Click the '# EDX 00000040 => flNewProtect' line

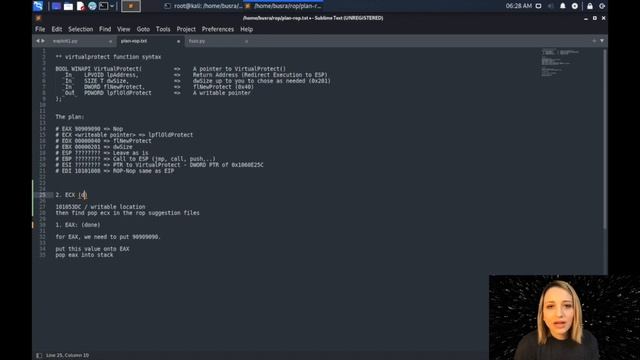(x=103, y=141)
